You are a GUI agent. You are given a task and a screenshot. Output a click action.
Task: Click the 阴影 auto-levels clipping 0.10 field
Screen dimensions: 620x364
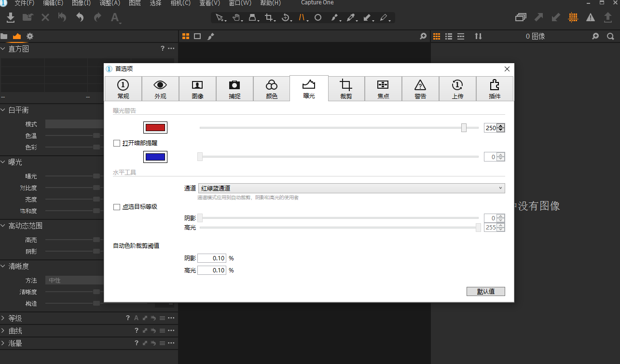tap(212, 258)
